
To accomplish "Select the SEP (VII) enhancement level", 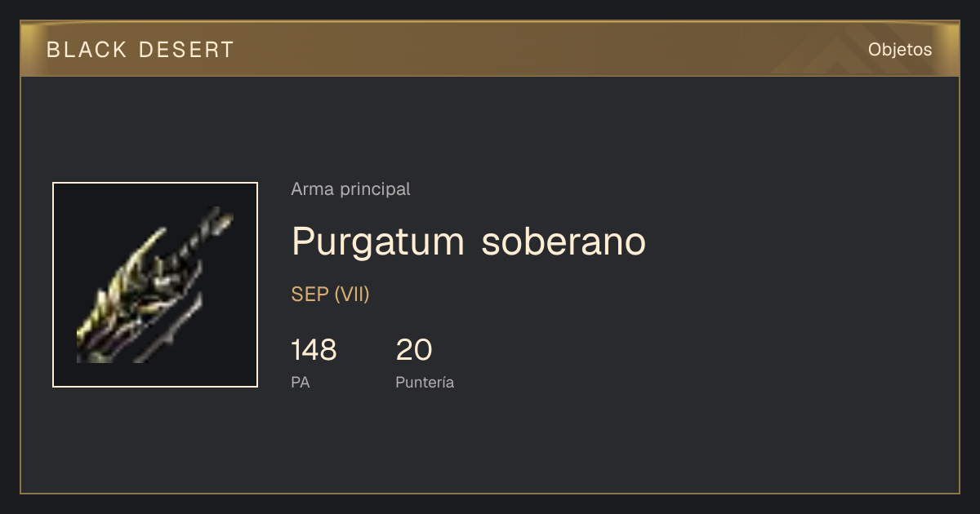I will [x=331, y=295].
